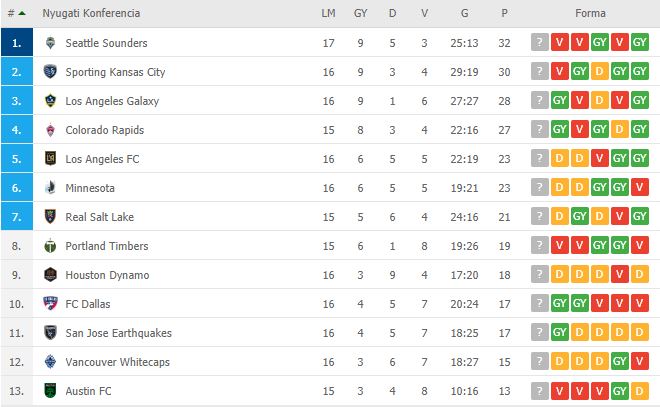Viewport: 660px width, 407px height.
Task: Click Austin FC's orange D form badge
Action: tap(639, 391)
